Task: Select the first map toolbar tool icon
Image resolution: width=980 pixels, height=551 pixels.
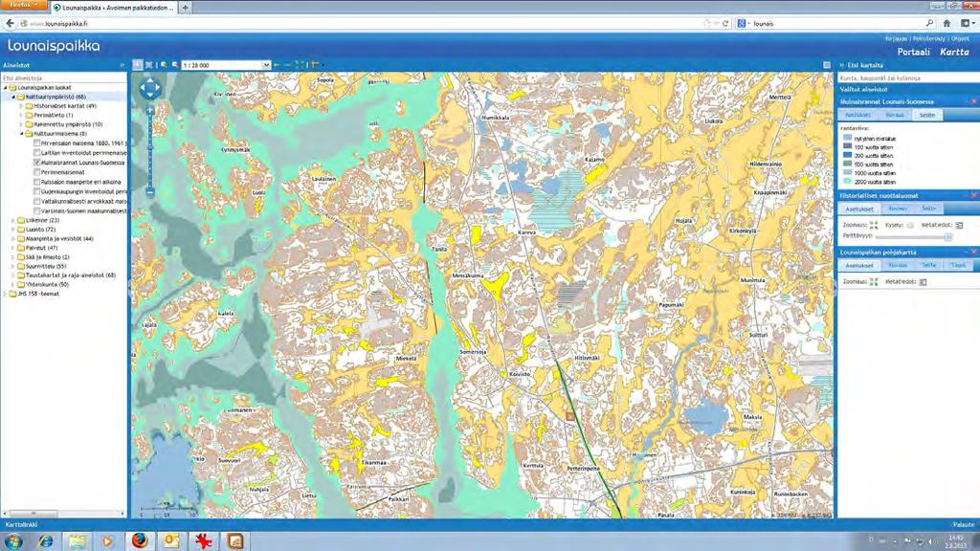Action: (x=138, y=65)
